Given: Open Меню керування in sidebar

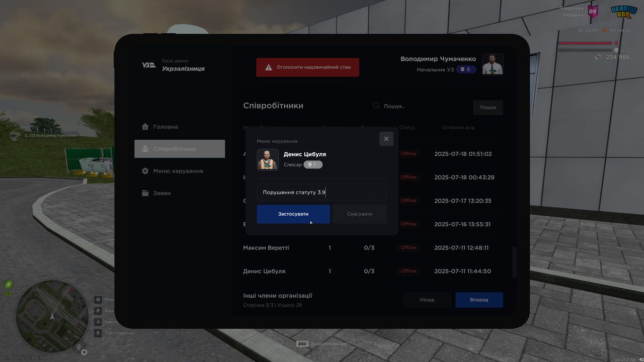Looking at the screenshot, I should 180,171.
